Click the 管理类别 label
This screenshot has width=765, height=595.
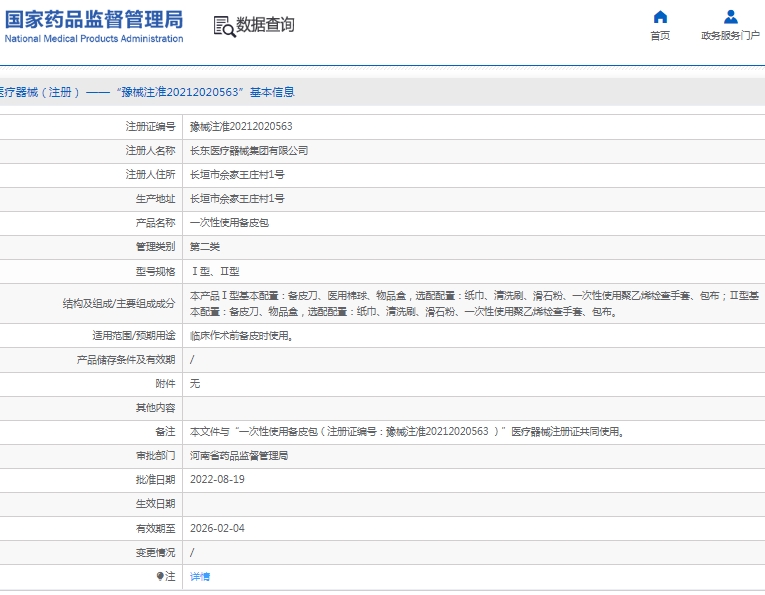[x=155, y=247]
